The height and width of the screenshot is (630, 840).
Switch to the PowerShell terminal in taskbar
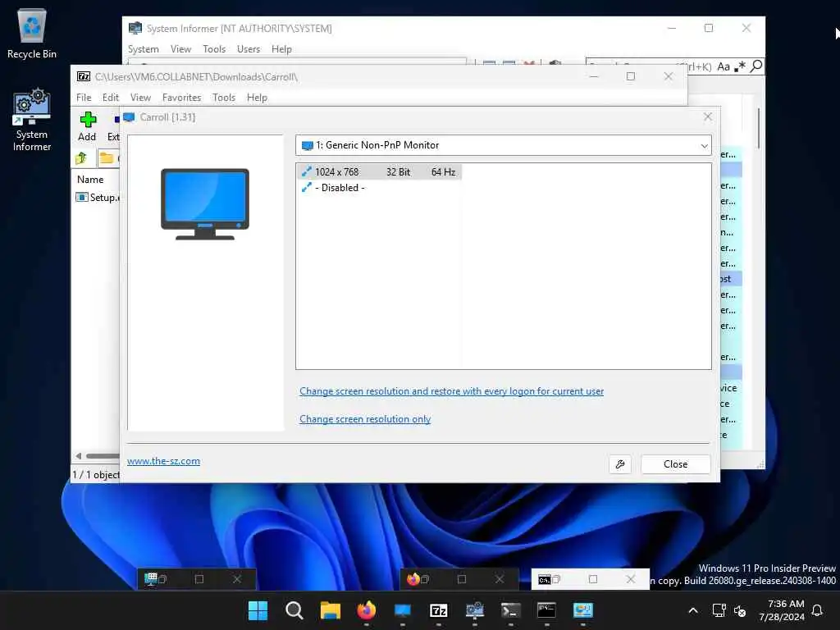tap(510, 610)
